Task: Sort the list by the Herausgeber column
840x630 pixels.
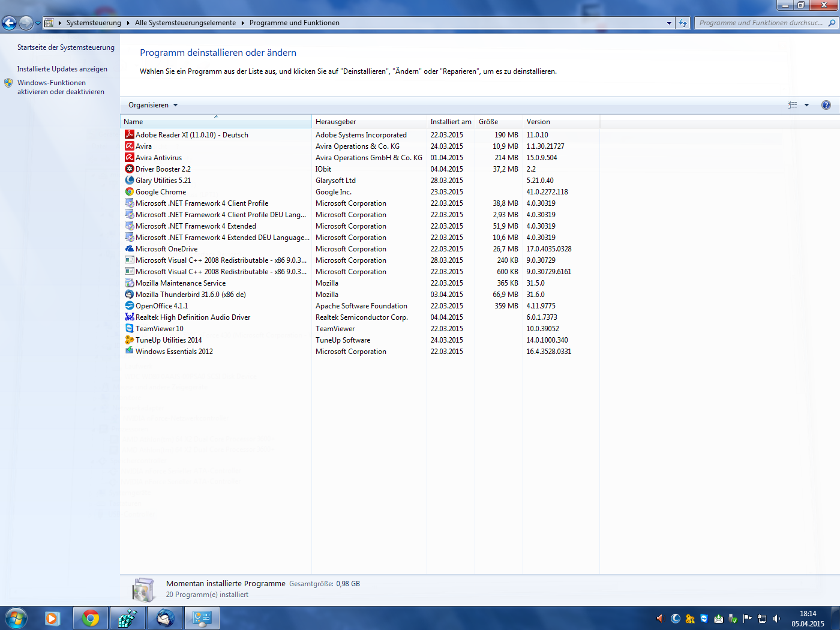Action: click(x=369, y=121)
